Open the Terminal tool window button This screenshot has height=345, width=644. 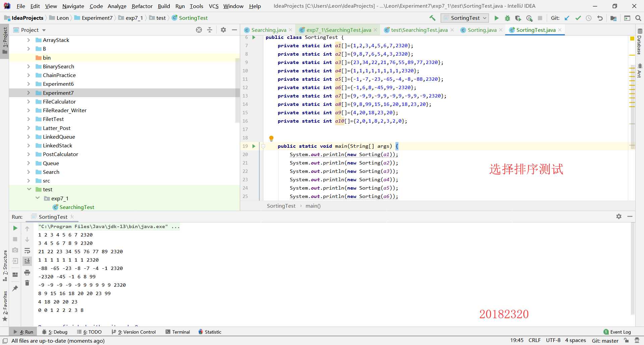tap(177, 332)
